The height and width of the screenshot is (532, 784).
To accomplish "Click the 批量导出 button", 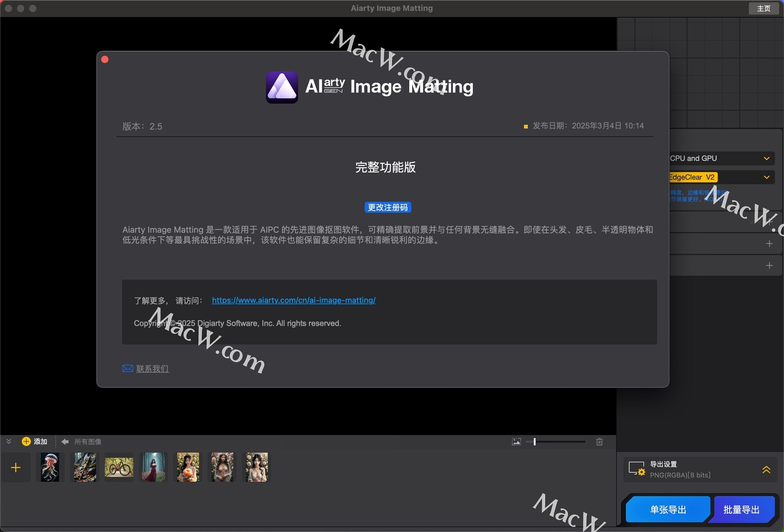I will [742, 510].
